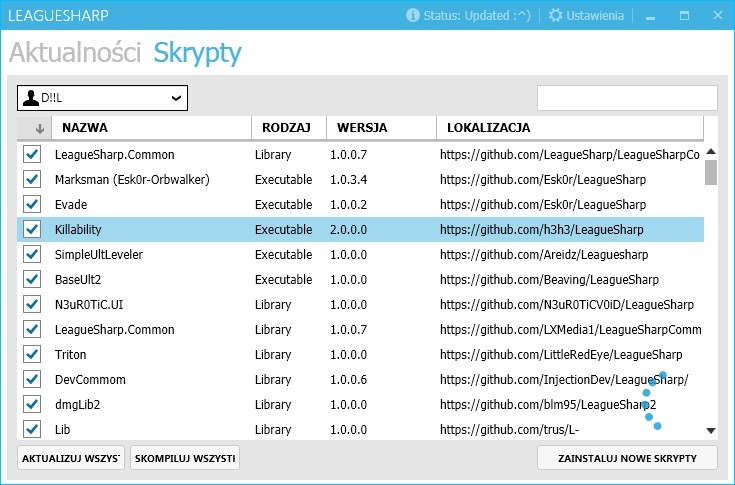This screenshot has height=485, width=735.
Task: Click SKOMPILUJ WSZYSTKIE button
Action: 185,458
